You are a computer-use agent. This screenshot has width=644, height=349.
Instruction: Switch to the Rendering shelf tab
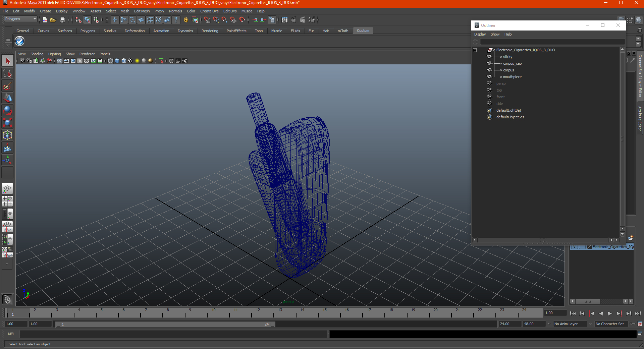[210, 31]
